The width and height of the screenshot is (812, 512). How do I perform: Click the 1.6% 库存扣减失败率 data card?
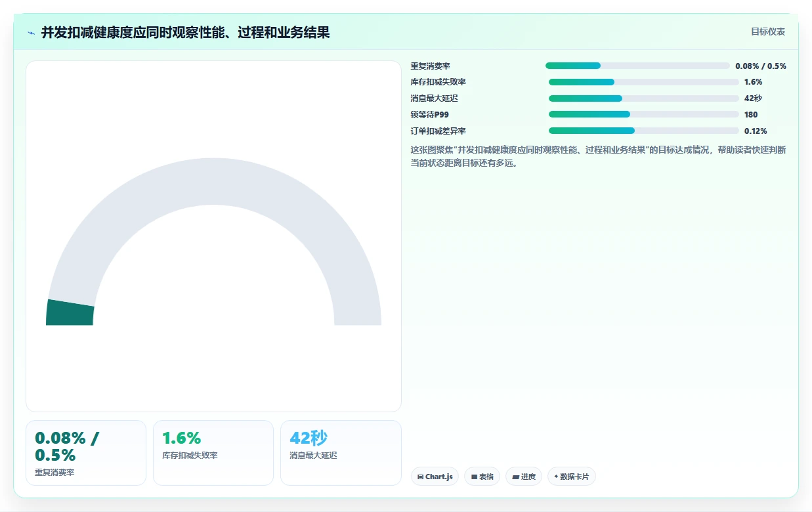coord(213,453)
